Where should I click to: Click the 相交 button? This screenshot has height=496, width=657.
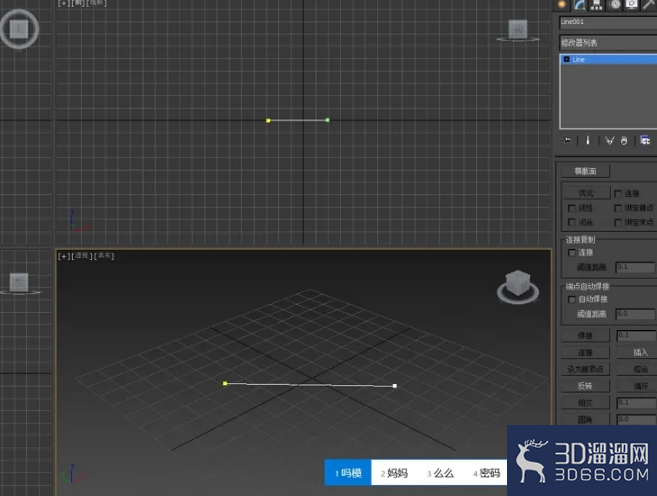click(585, 403)
